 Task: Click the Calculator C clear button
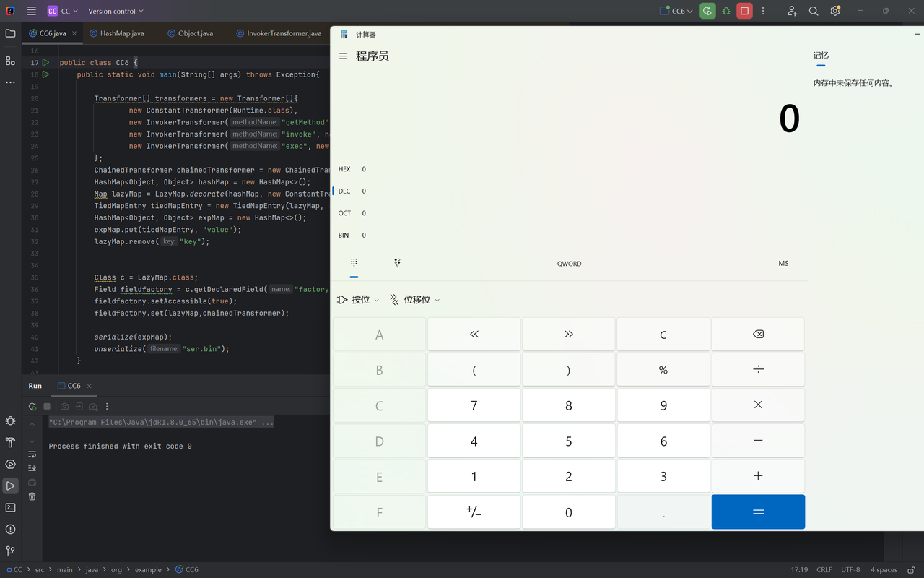(x=663, y=334)
